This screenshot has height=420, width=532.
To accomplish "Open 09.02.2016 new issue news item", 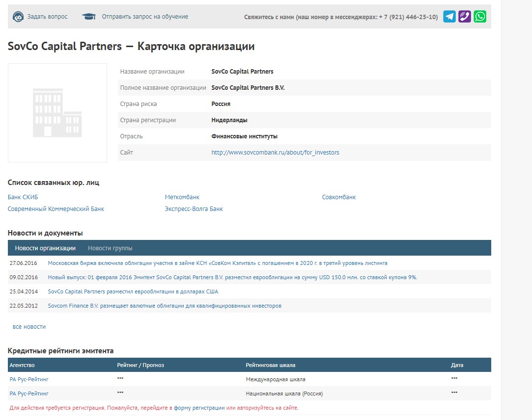I will [232, 277].
